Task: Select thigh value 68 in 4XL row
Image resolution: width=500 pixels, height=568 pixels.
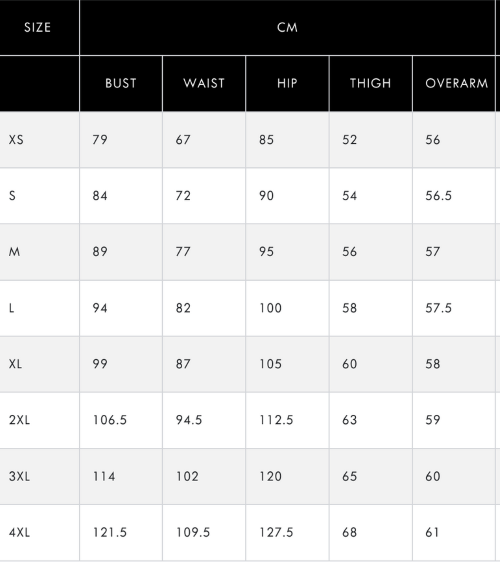Action: (x=350, y=532)
